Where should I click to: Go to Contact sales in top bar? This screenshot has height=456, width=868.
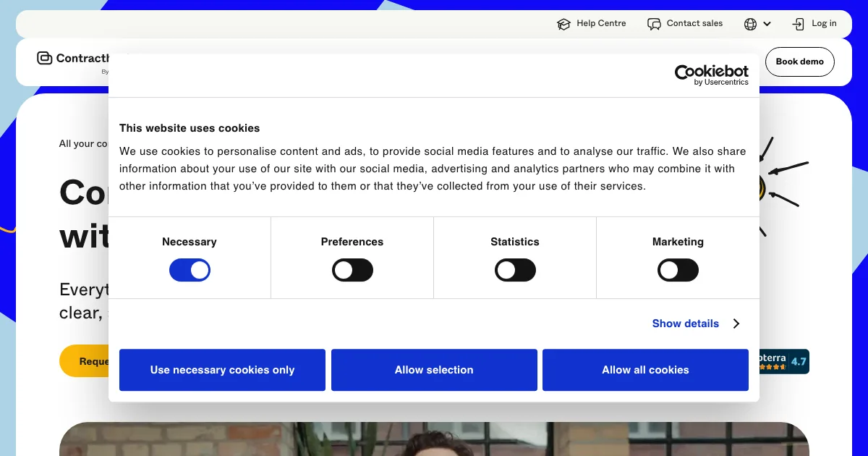(694, 23)
